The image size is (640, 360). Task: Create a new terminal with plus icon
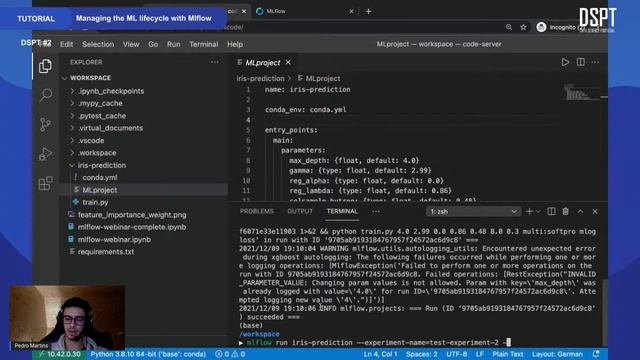529,211
